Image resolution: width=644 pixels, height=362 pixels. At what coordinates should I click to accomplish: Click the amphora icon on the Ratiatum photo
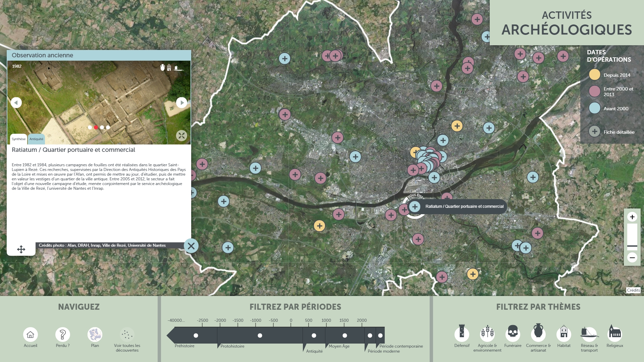point(162,68)
